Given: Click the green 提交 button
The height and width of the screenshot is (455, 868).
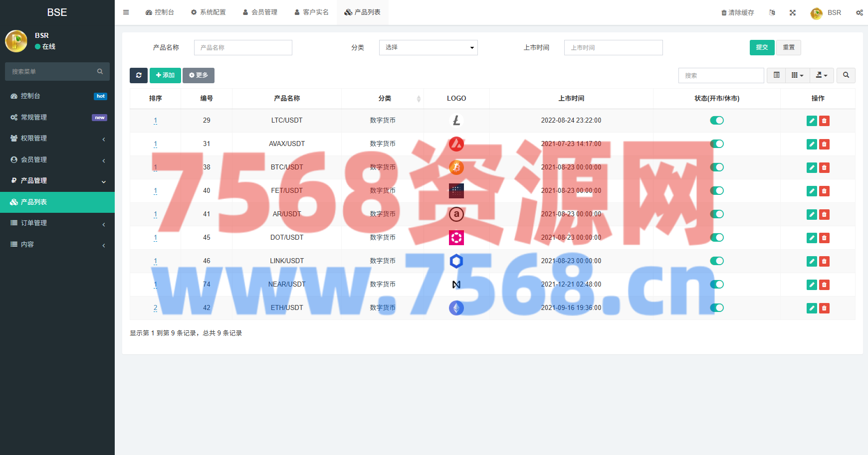Looking at the screenshot, I should coord(762,47).
